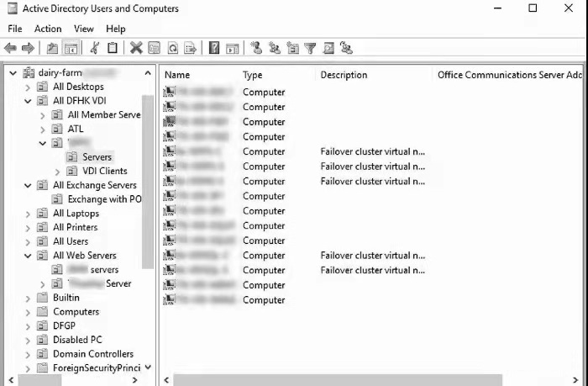Click the Filter funnel toolbar icon
This screenshot has height=386, width=588.
coord(310,48)
